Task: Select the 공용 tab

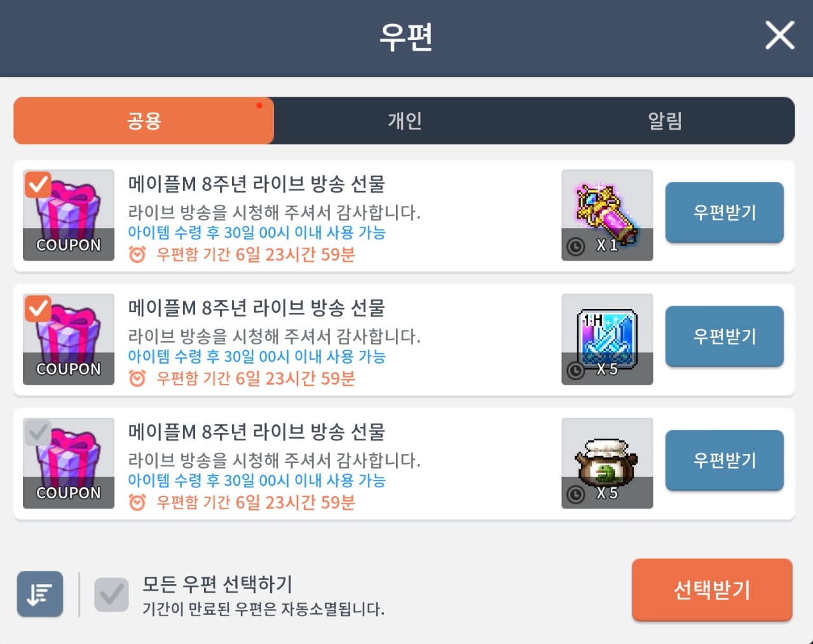Action: tap(144, 121)
